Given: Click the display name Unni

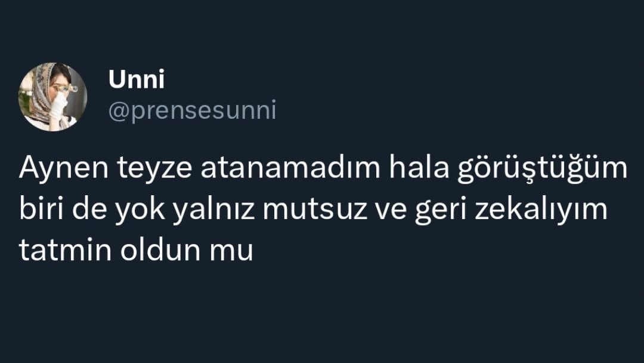Looking at the screenshot, I should pyautogui.click(x=137, y=79).
